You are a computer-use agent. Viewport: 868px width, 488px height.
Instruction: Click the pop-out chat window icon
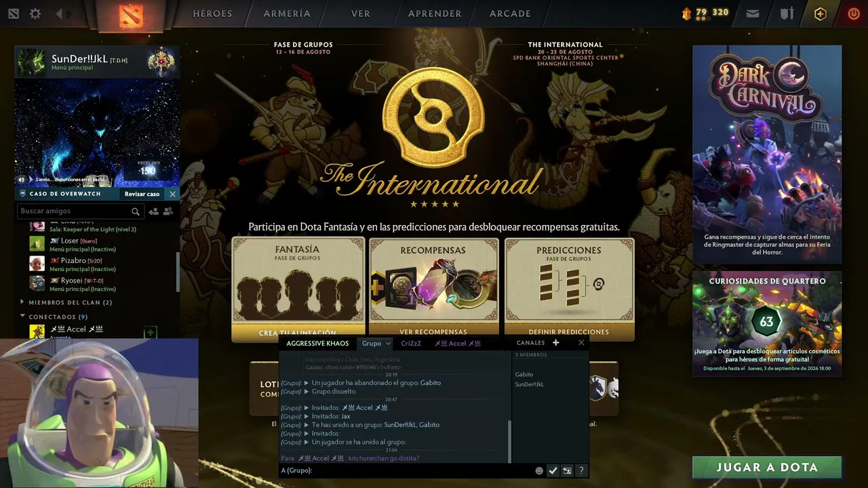click(x=567, y=470)
